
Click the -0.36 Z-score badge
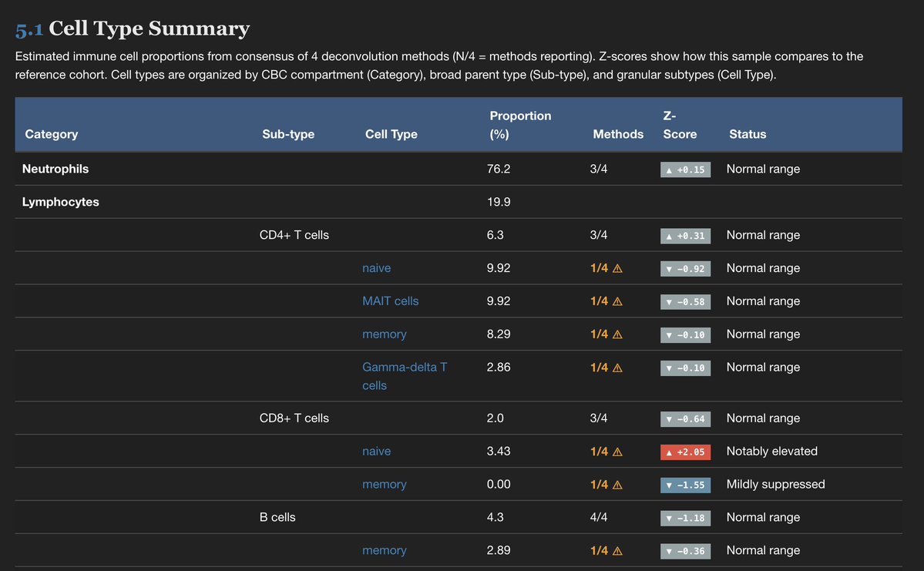point(685,551)
